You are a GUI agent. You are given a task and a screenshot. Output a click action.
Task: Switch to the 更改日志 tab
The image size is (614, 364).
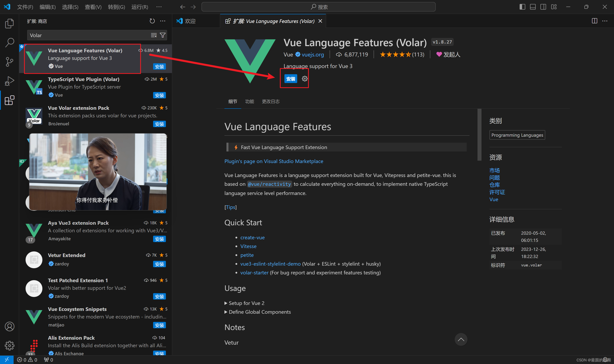pyautogui.click(x=270, y=101)
